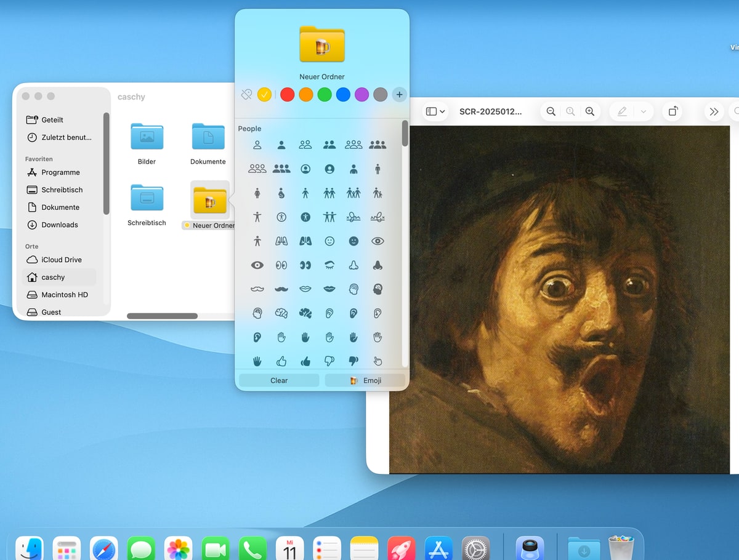
Task: Open the sidebar view dropdown in Preview
Action: pos(436,111)
